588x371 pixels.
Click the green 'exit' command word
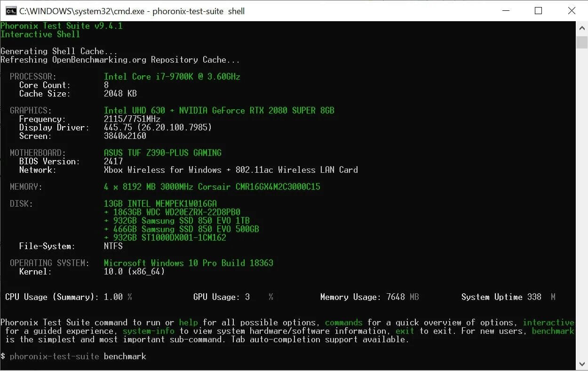click(405, 331)
